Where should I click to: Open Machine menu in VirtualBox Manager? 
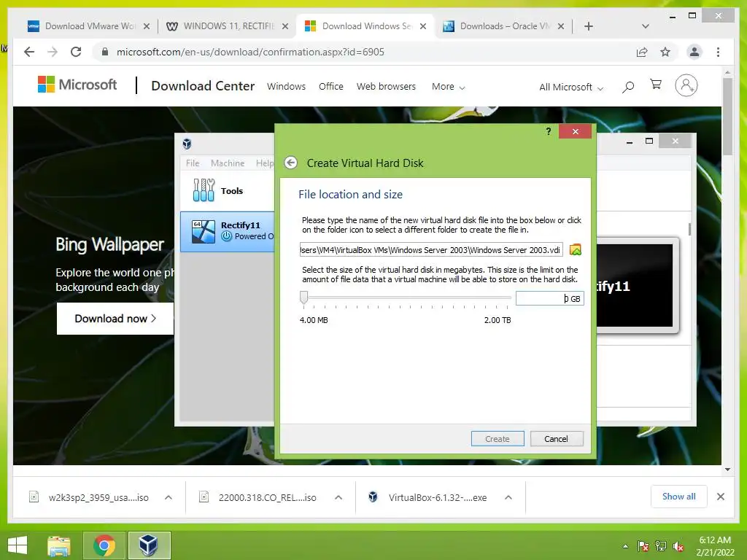[x=228, y=163]
